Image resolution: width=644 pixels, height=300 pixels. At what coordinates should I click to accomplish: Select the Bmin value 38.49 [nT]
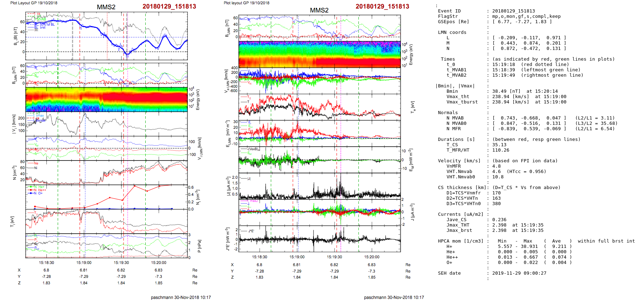pyautogui.click(x=507, y=91)
